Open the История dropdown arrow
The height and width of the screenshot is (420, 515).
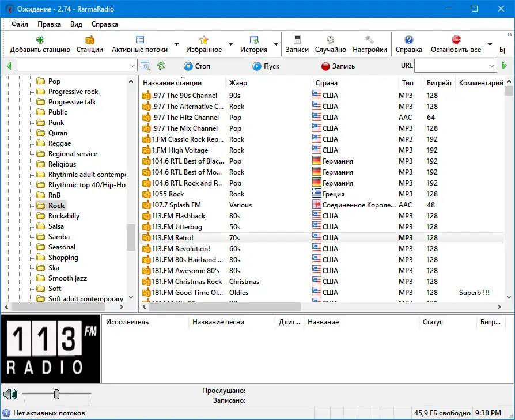[x=276, y=43]
